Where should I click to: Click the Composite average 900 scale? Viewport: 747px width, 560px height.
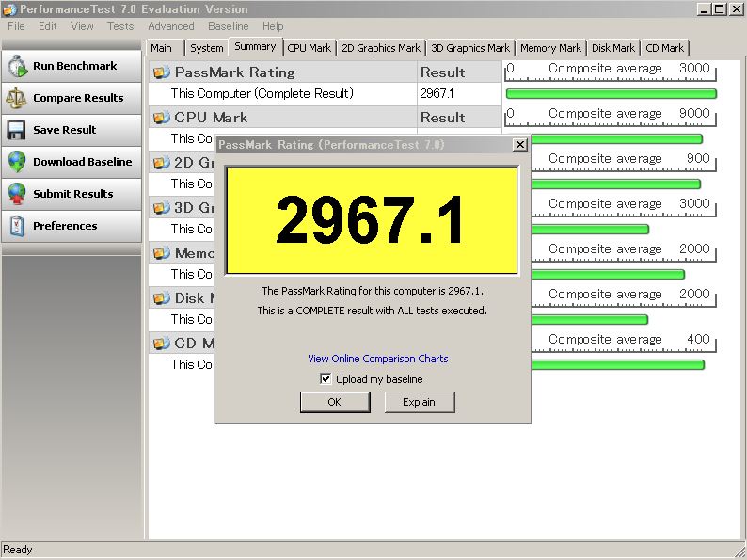point(624,162)
